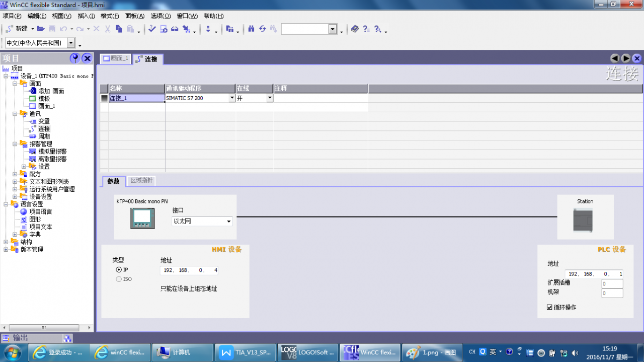Navigate to previous tab with left arrow
644x362 pixels.
coord(614,58)
